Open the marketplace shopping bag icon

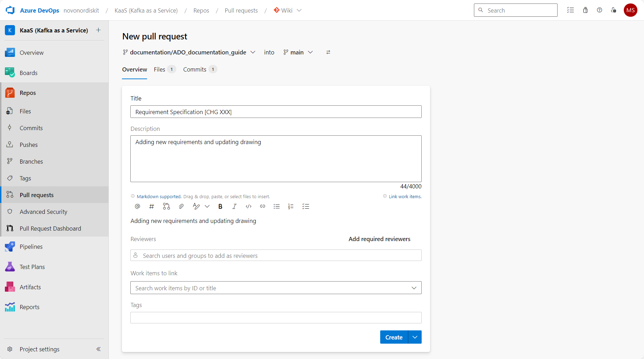585,10
